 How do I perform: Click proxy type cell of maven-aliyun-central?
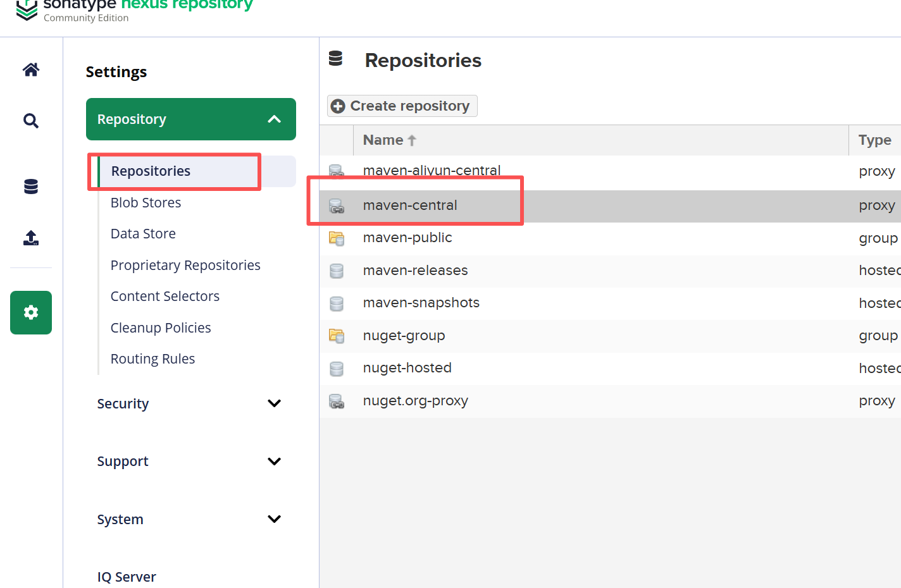877,171
